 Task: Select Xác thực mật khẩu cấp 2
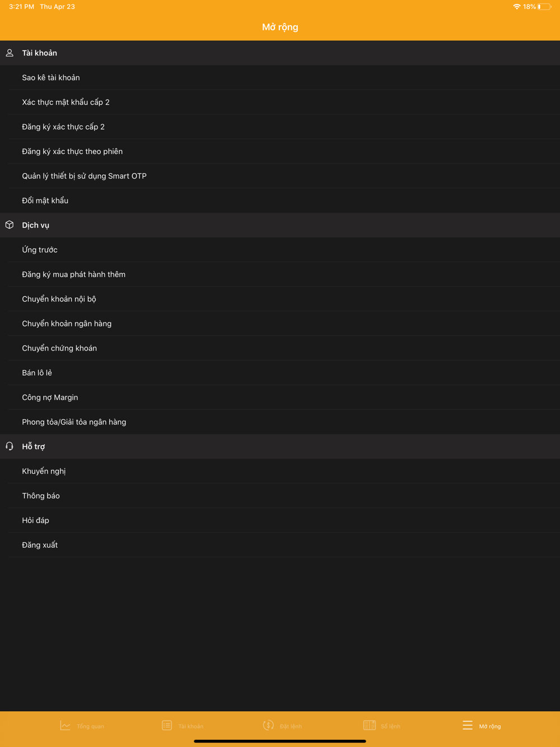tap(66, 102)
